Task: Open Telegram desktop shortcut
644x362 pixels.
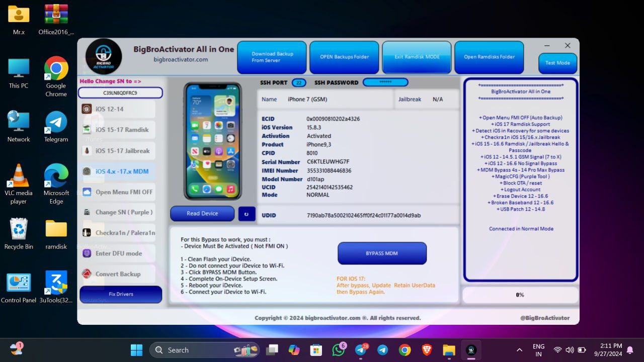Action: pos(56,127)
